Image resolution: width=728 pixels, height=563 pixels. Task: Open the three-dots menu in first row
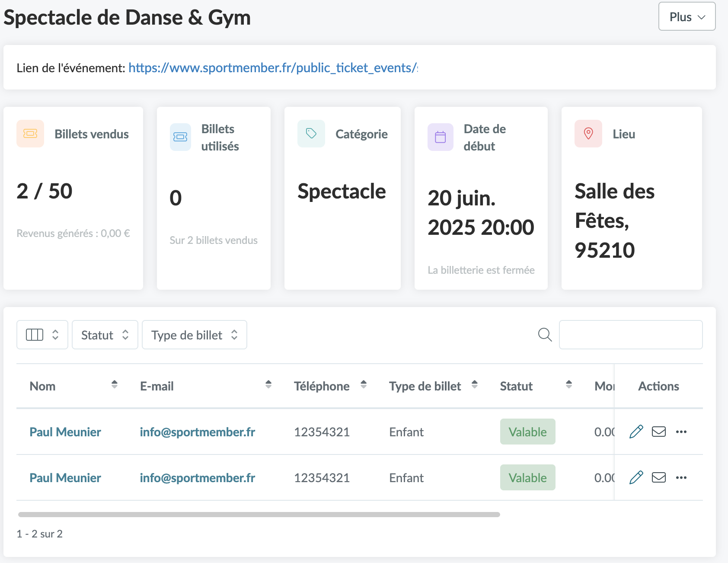pos(681,432)
